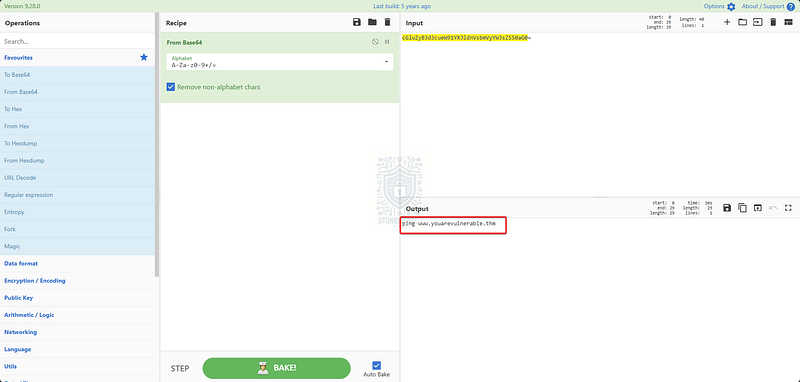Click From Base64 recipe step title

click(x=185, y=42)
